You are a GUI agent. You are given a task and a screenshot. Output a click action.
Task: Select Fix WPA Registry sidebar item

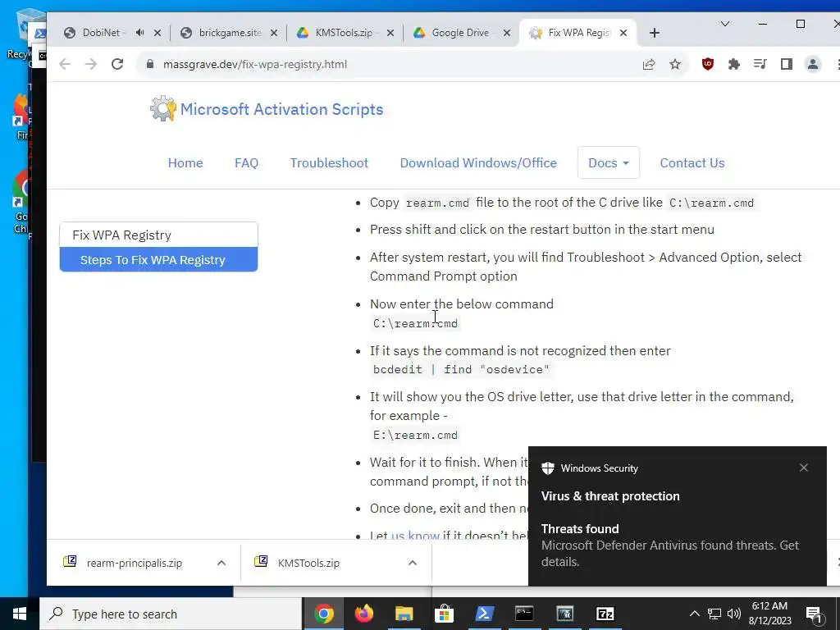coord(158,235)
